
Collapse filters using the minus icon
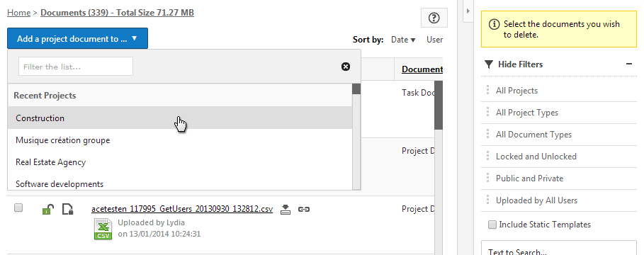point(629,64)
